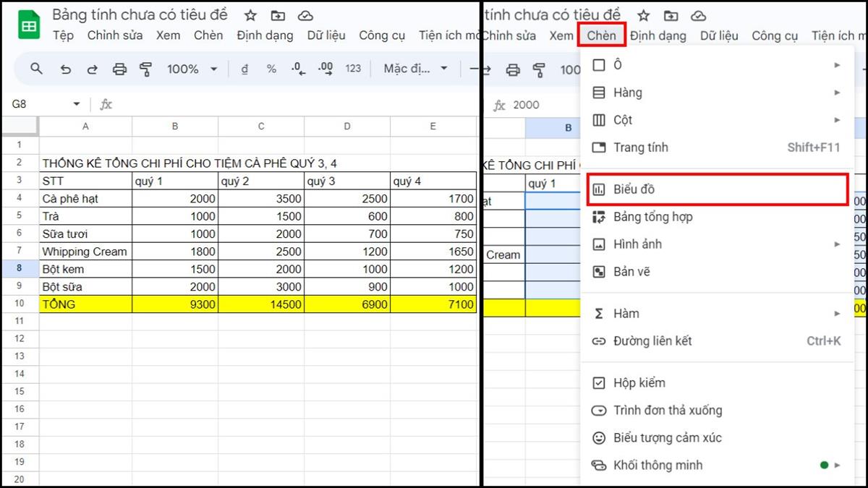868x488 pixels.
Task: Format selection as currency (đ)
Action: [x=244, y=69]
